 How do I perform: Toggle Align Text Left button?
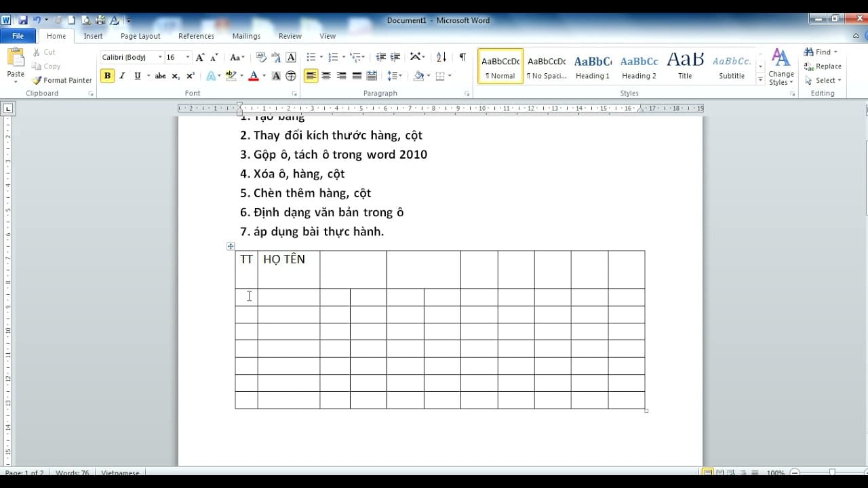pyautogui.click(x=311, y=76)
